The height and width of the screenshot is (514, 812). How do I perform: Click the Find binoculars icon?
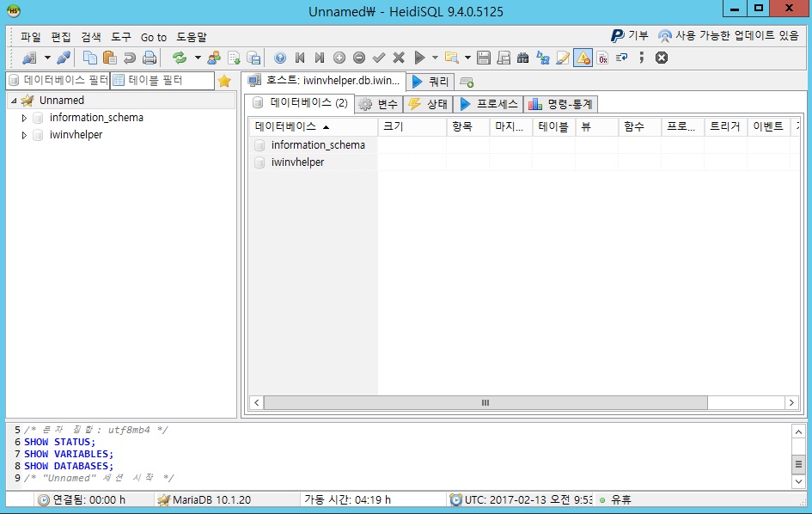pyautogui.click(x=523, y=58)
